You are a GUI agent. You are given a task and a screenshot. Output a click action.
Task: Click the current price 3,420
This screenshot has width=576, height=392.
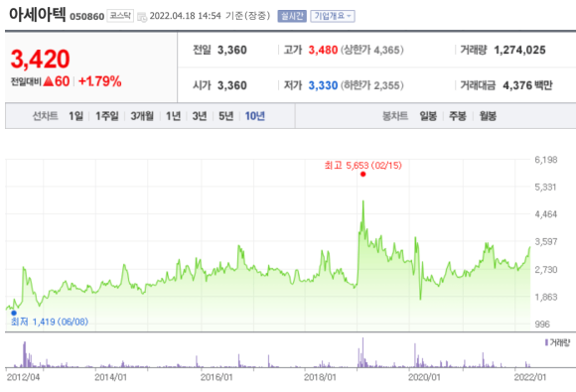pos(40,60)
